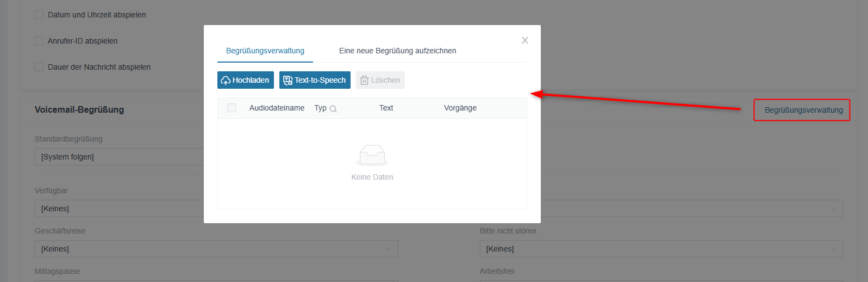The width and height of the screenshot is (868, 282).
Task: Open the Verfügbar dropdown
Action: 120,209
